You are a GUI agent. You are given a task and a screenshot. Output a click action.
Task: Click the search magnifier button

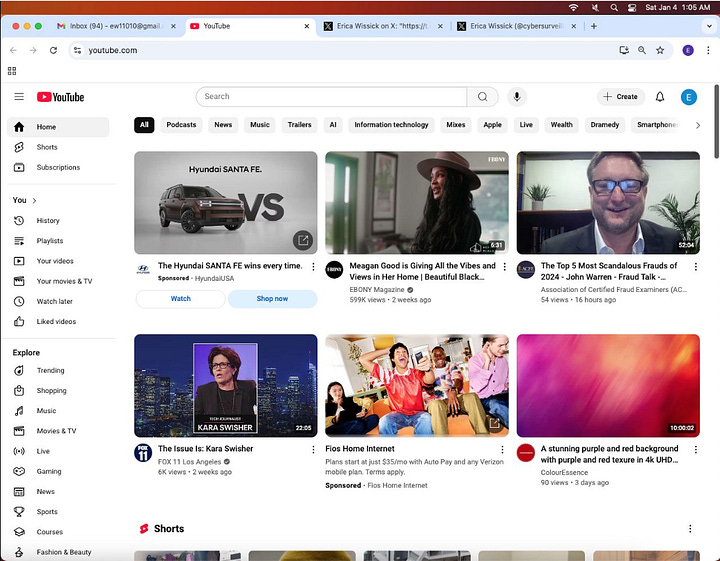pos(482,97)
